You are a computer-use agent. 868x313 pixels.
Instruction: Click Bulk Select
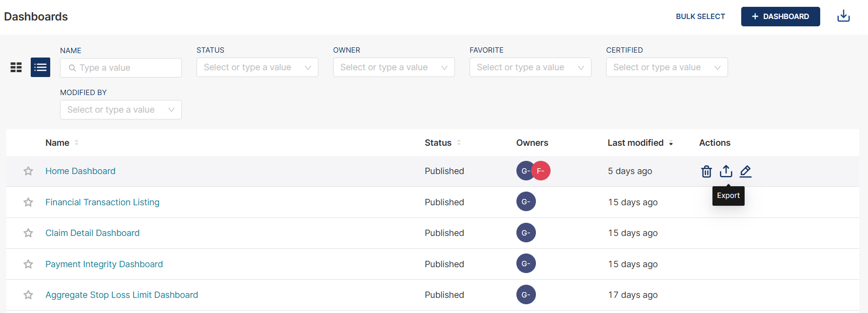point(700,17)
